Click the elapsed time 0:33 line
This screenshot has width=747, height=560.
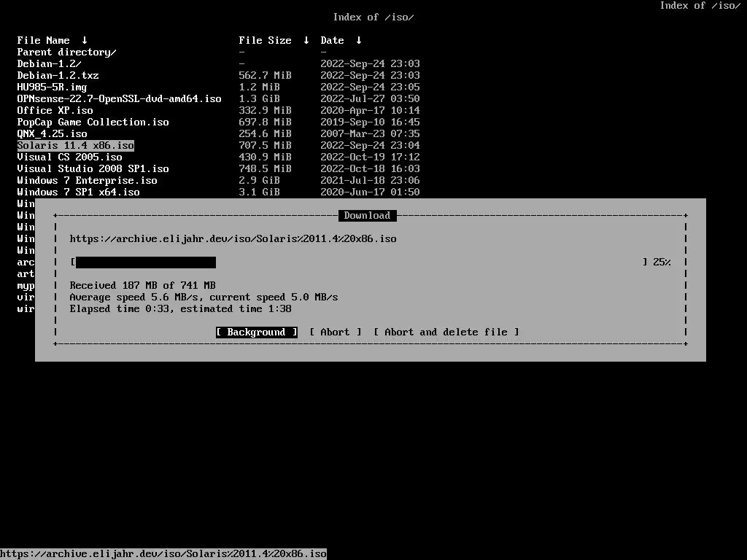point(181,308)
